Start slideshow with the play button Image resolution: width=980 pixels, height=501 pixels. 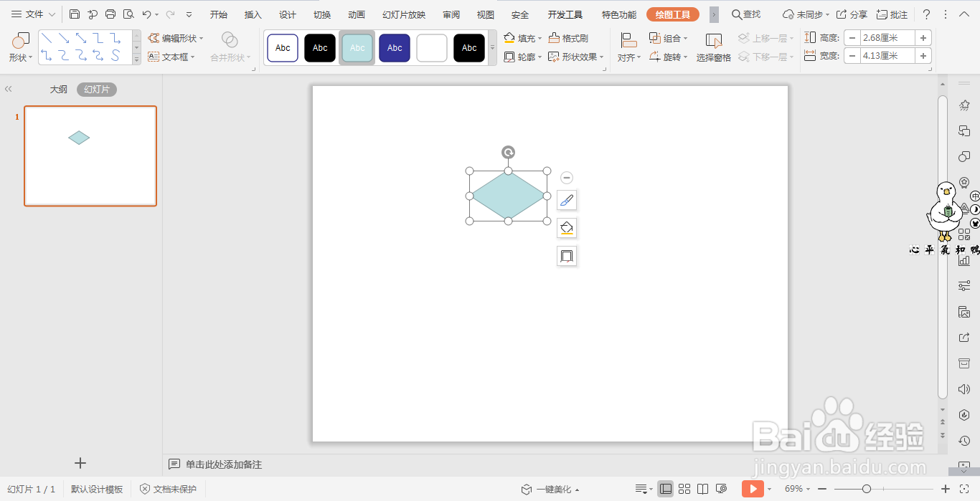pos(753,489)
